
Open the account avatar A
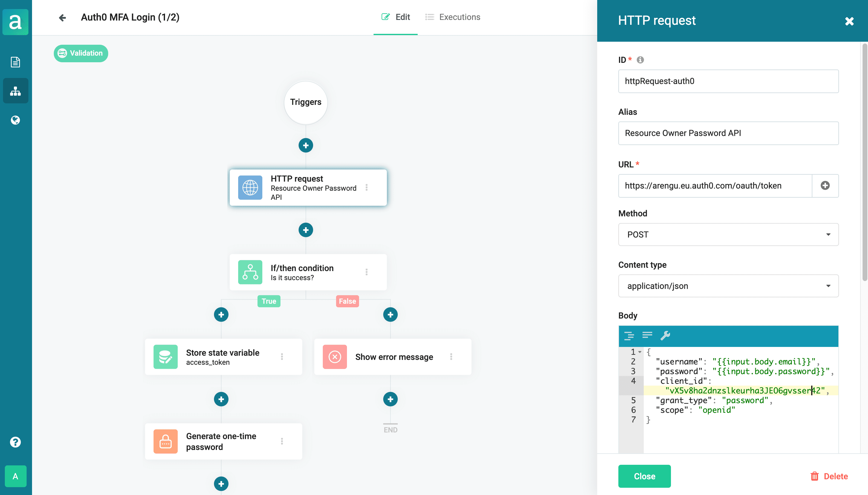tap(15, 476)
